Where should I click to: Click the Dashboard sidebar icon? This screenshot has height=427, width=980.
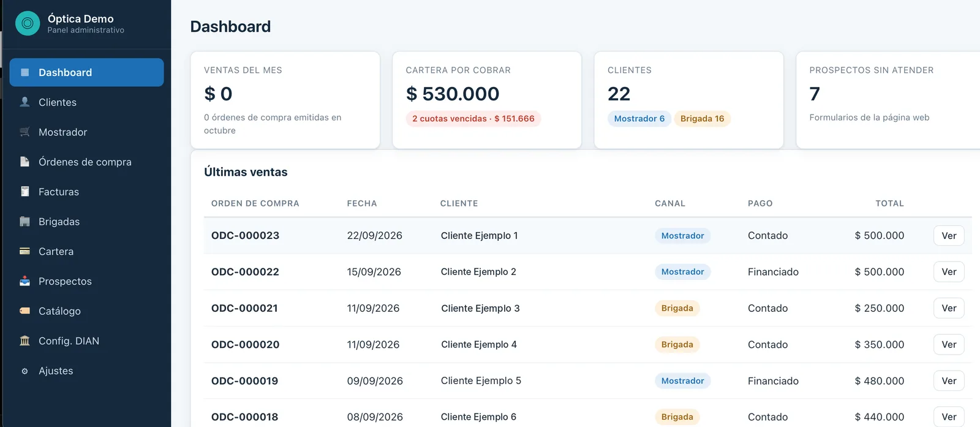tap(25, 72)
